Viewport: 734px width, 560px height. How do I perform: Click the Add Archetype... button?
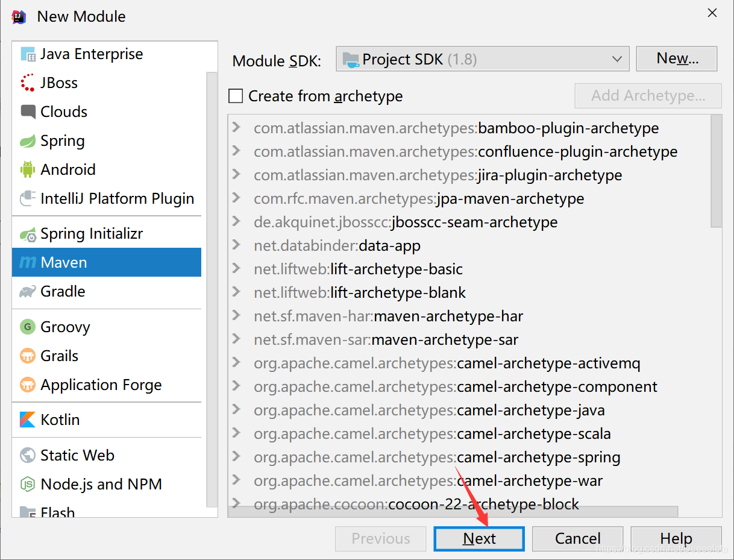point(648,96)
